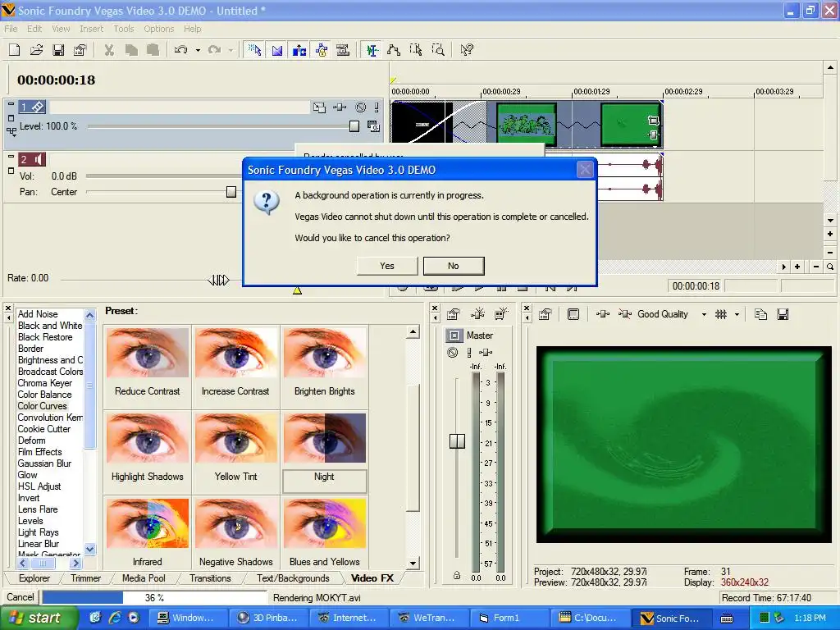Select the Zoom Edit tool
Viewport: 840px width, 630px height.
tap(438, 50)
